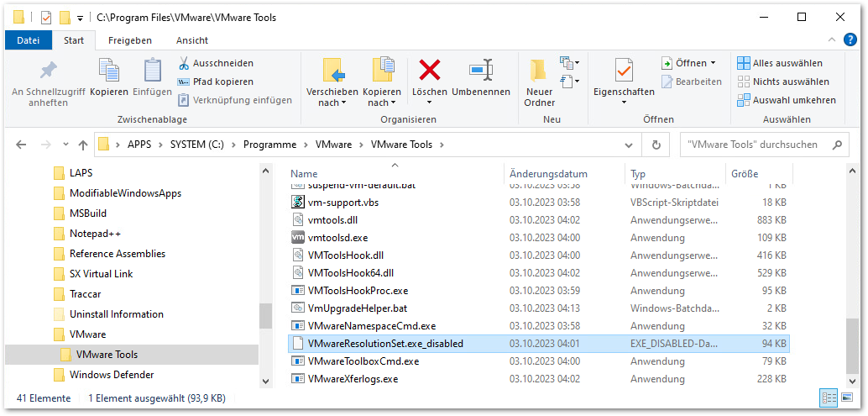Switch to the Freigeben tab
The image size is (868, 416).
[x=130, y=40]
